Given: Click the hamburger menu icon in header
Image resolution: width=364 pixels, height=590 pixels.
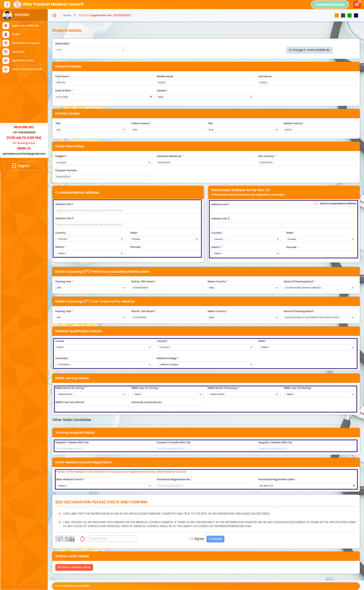Looking at the screenshot, I should click(7, 5).
